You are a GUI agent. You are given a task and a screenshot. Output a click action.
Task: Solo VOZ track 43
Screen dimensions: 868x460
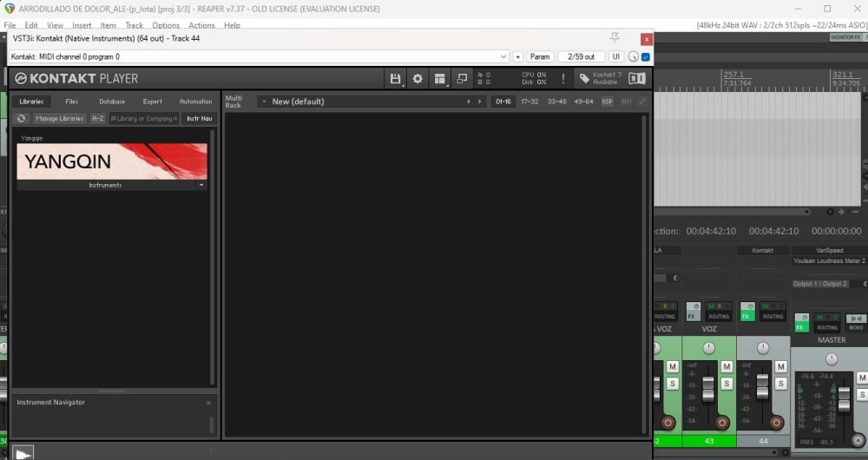coord(727,384)
